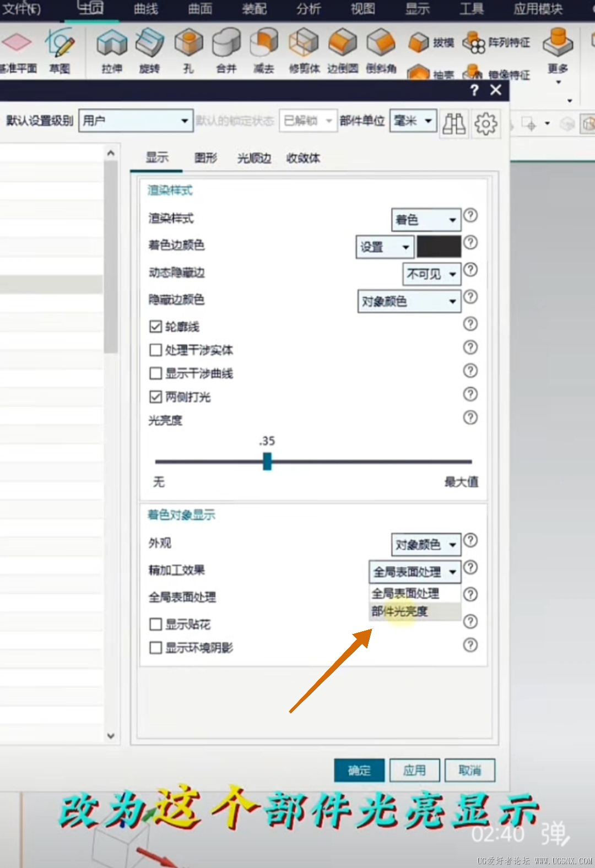595x868 pixels.
Task: Switch to the 收敛体 tab
Action: pyautogui.click(x=303, y=158)
